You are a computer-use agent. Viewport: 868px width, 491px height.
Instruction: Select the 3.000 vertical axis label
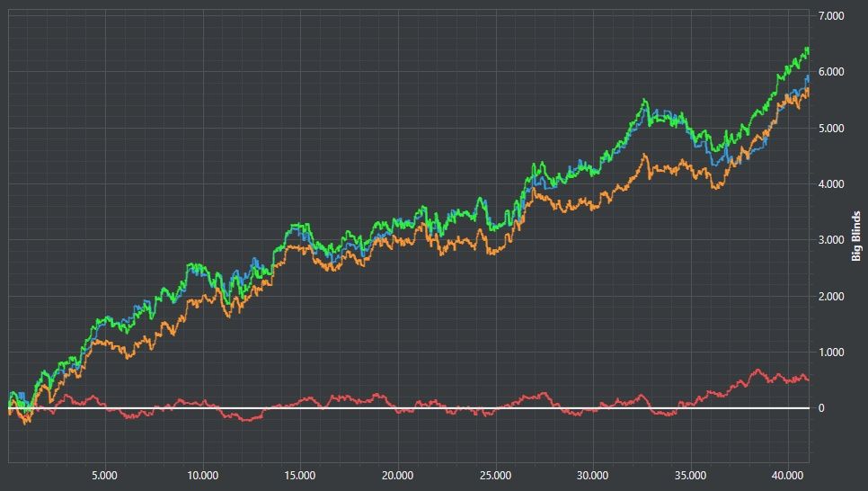coord(831,240)
